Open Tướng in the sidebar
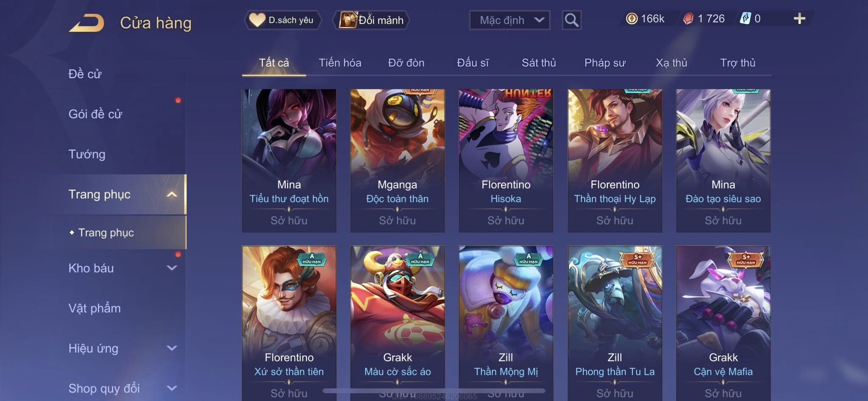This screenshot has width=868, height=401. click(x=87, y=154)
